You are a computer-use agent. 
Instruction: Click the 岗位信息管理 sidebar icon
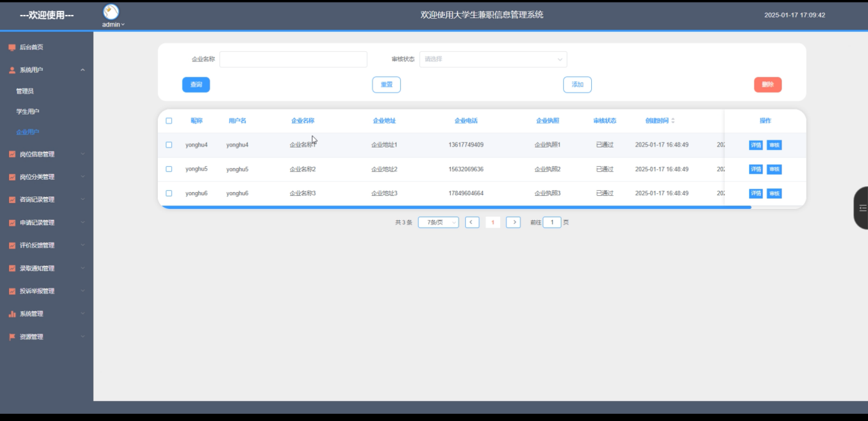coord(12,154)
